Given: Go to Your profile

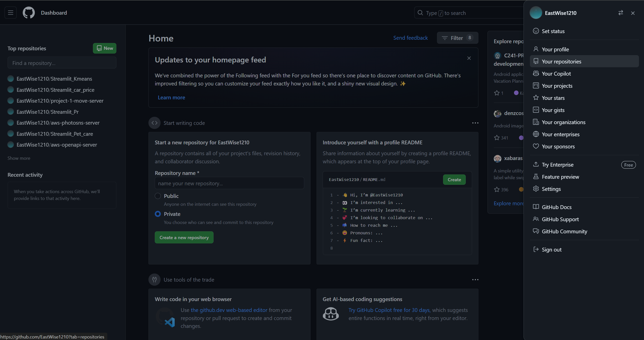Looking at the screenshot, I should 584,49.
